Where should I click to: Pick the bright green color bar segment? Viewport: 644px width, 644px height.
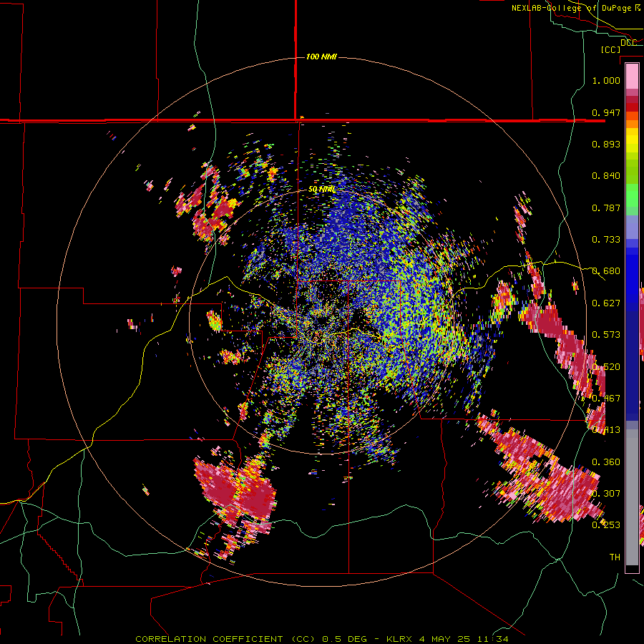point(632,195)
